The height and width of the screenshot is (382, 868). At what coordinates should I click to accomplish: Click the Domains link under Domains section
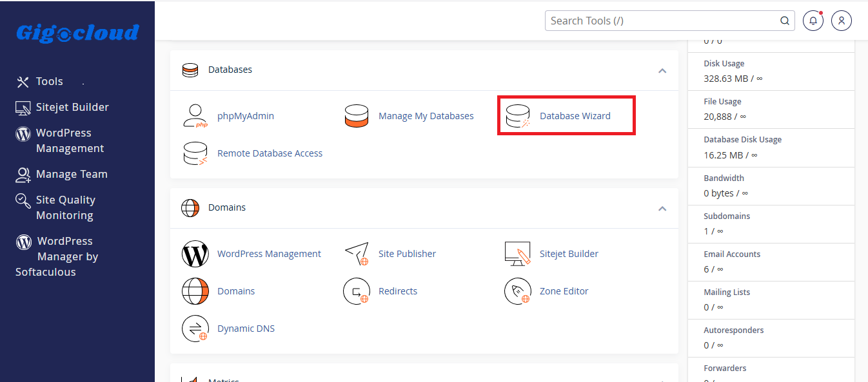(x=236, y=291)
